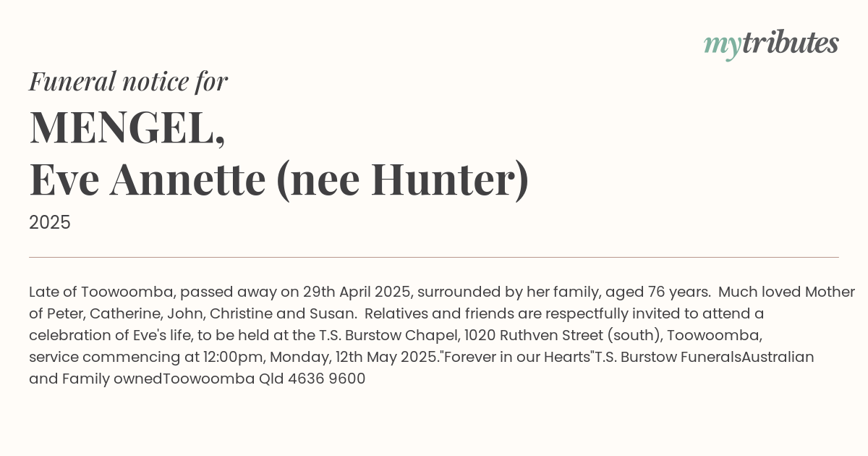Click the 'Eve Annette (nee Hunter)' name
868x456 pixels.
[278, 180]
